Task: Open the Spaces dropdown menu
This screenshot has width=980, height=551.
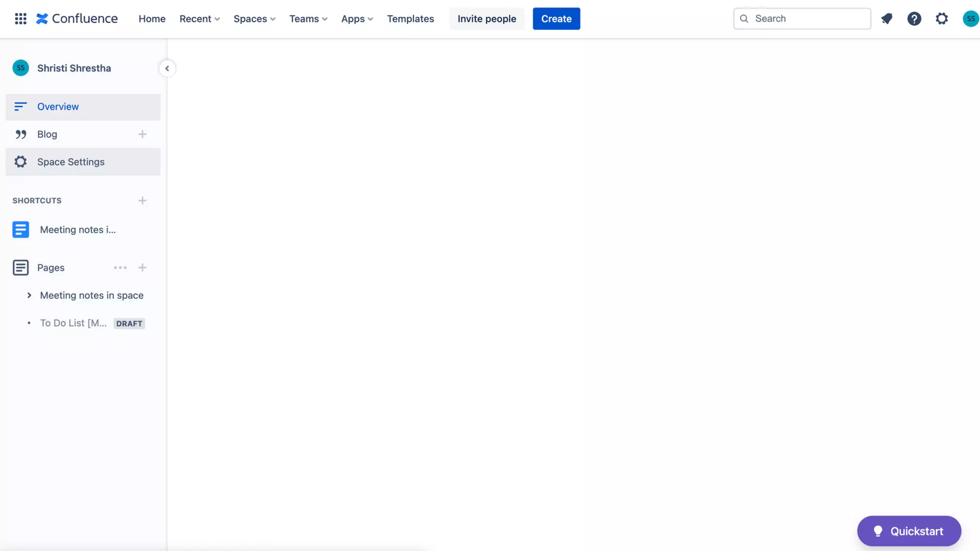Action: [x=254, y=19]
